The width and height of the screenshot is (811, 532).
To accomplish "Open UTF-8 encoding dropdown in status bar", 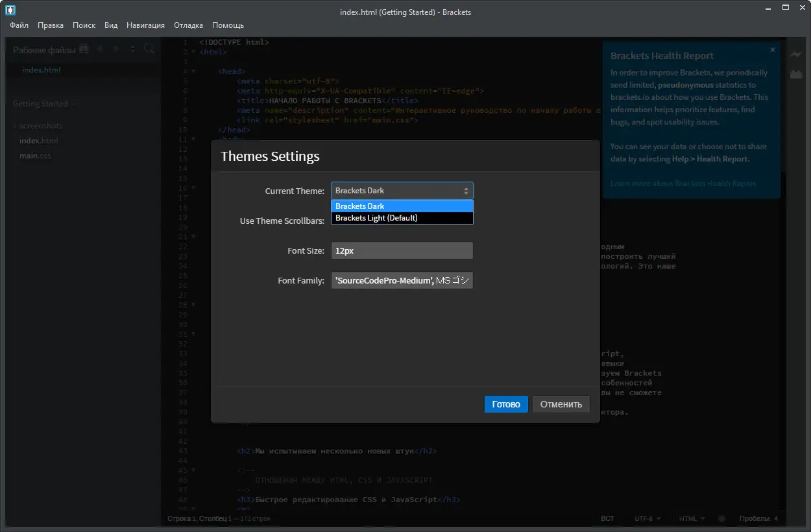I will (648, 519).
